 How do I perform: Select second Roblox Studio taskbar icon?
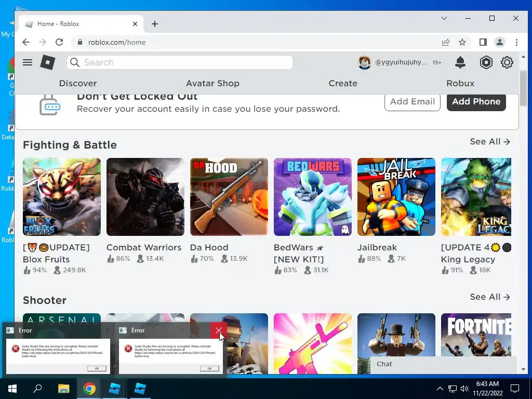[x=140, y=389]
